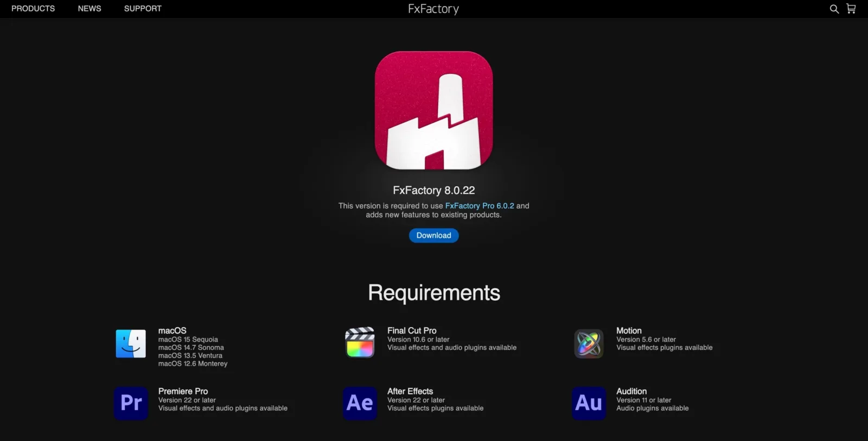Click the Premiere Pro title text
Screen dimensions: 868x441
coord(183,391)
